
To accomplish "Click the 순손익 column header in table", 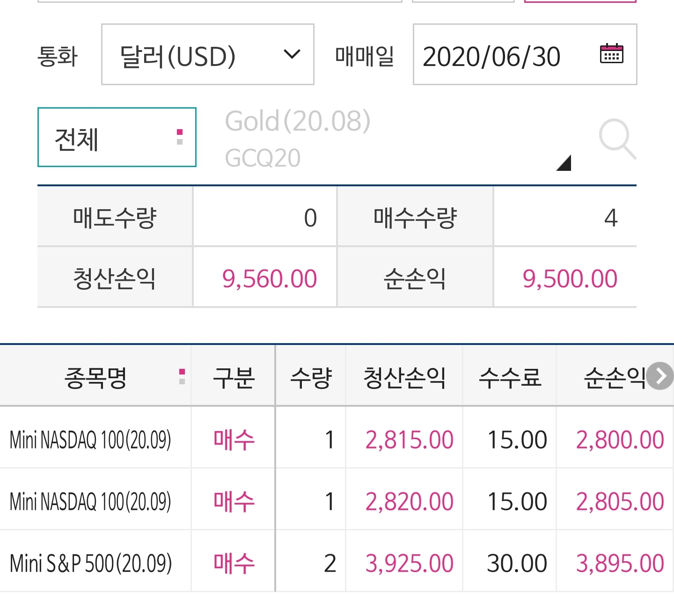I will click(x=614, y=376).
